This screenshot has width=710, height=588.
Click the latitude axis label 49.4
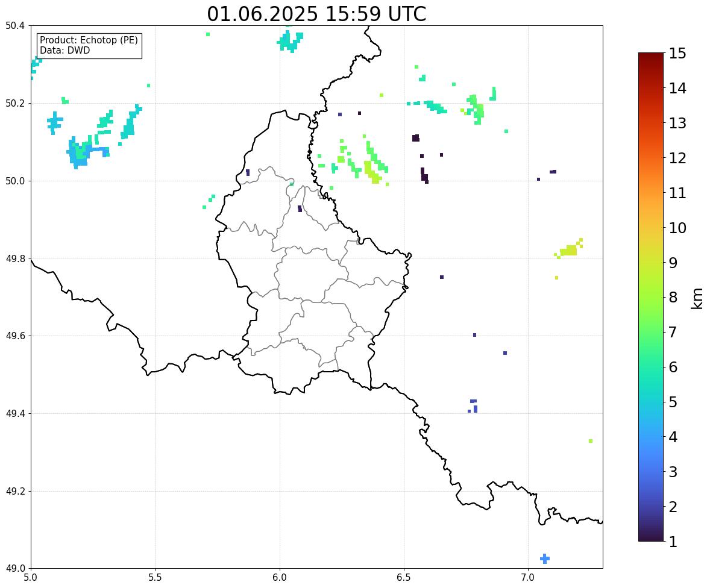point(14,413)
